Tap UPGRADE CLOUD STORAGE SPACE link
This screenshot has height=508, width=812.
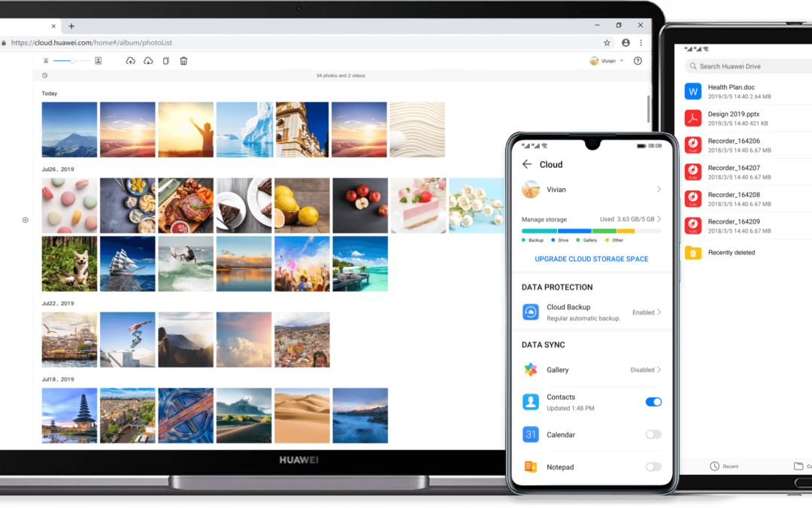point(592,259)
